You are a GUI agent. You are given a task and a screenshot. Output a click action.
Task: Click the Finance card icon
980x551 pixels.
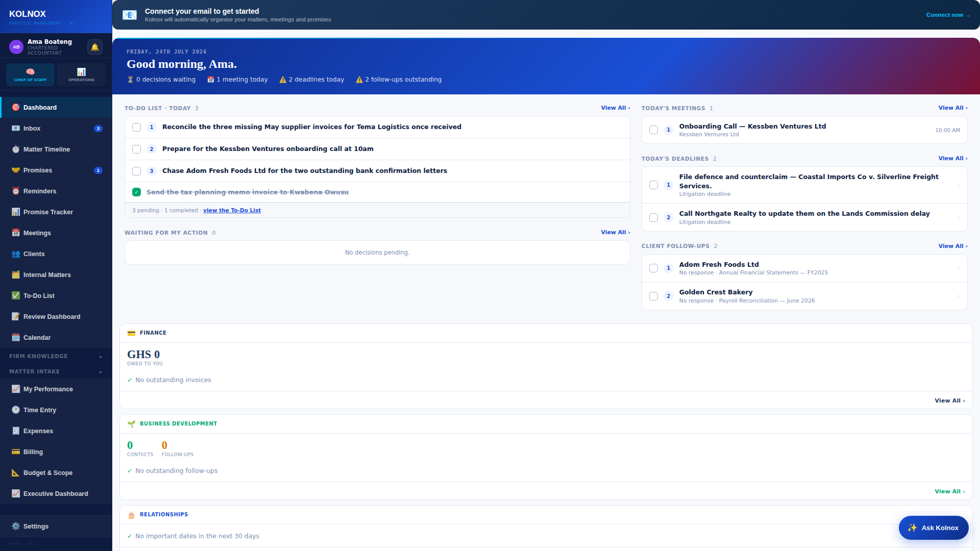click(131, 333)
